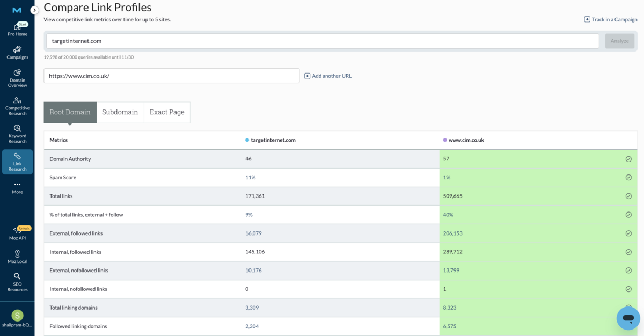Screen dimensions: 644x336
Task: Open the More menu in sidebar
Action: [17, 187]
